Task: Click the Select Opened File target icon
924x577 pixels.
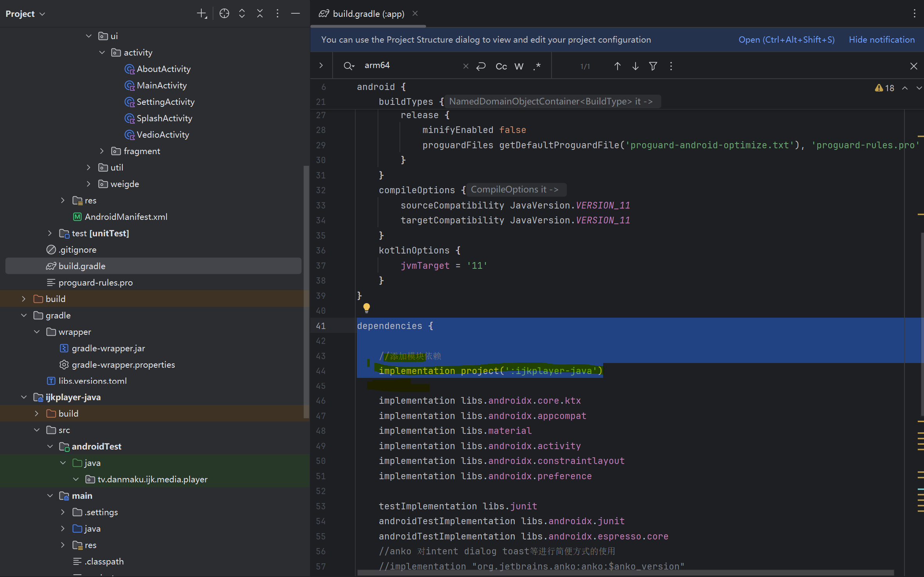Action: pyautogui.click(x=224, y=14)
